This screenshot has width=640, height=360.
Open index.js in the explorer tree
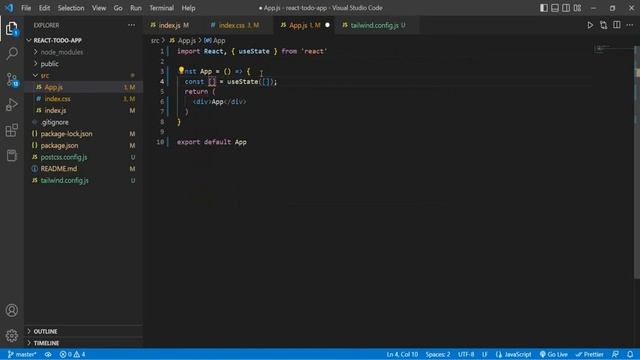coord(84,111)
